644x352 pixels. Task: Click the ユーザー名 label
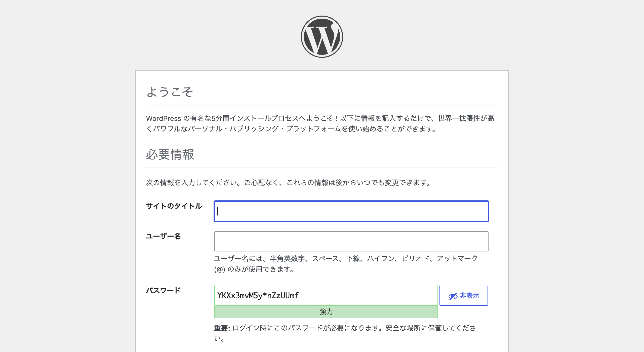(164, 236)
